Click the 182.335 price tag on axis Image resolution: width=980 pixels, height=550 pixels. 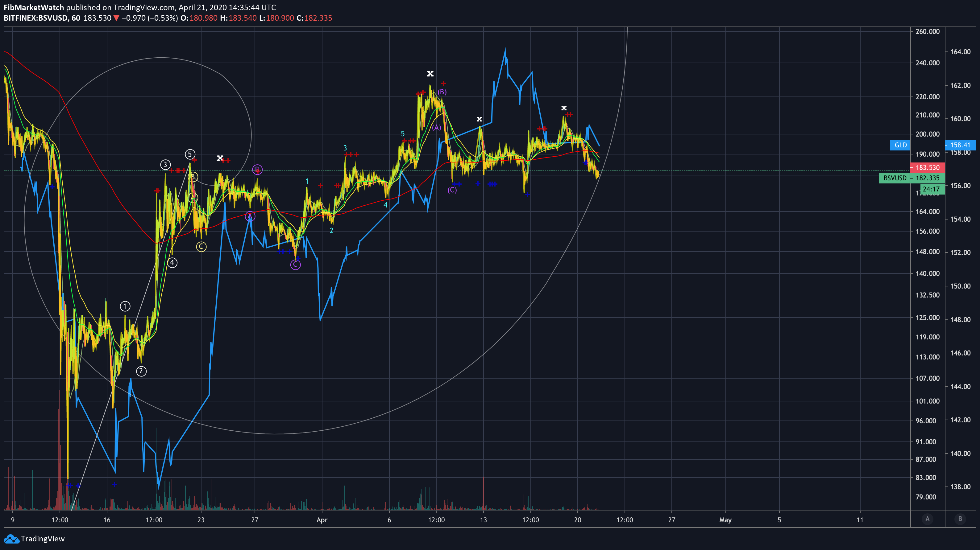(927, 178)
